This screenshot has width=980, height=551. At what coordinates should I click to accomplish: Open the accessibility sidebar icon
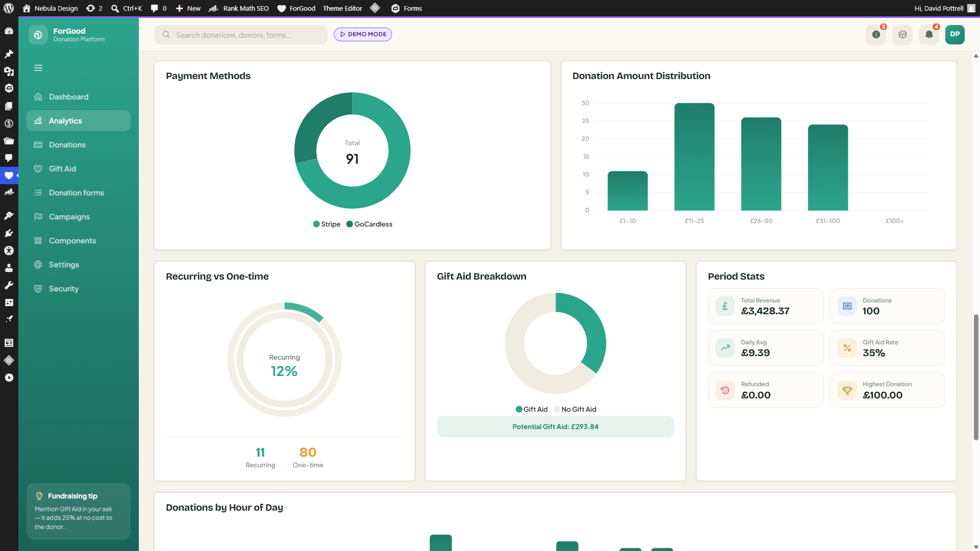tap(9, 251)
